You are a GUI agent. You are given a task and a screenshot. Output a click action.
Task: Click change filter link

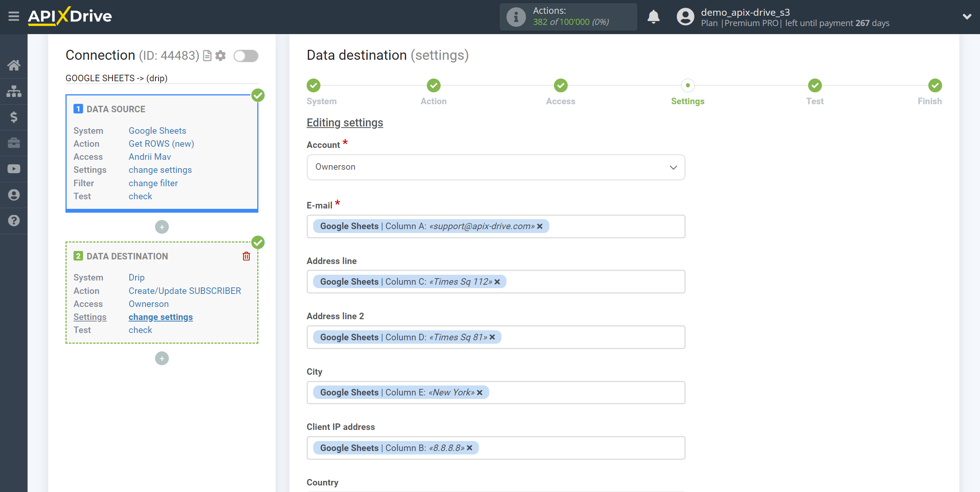pyautogui.click(x=153, y=183)
